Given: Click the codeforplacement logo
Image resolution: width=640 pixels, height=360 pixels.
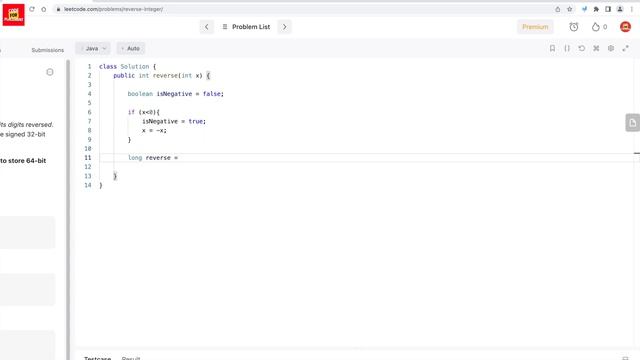Looking at the screenshot, I should point(13,15).
